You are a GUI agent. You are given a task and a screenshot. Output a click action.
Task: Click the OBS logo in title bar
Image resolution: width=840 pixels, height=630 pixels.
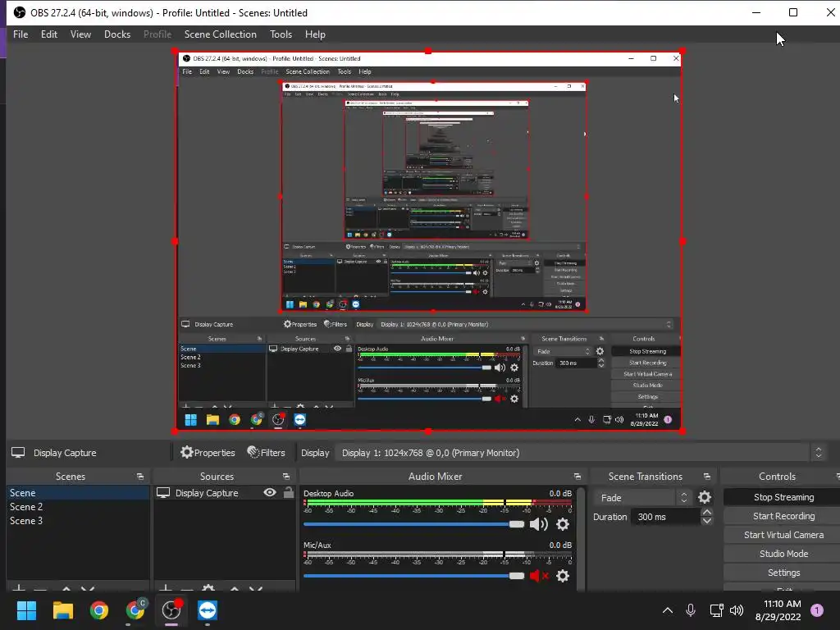(20, 12)
